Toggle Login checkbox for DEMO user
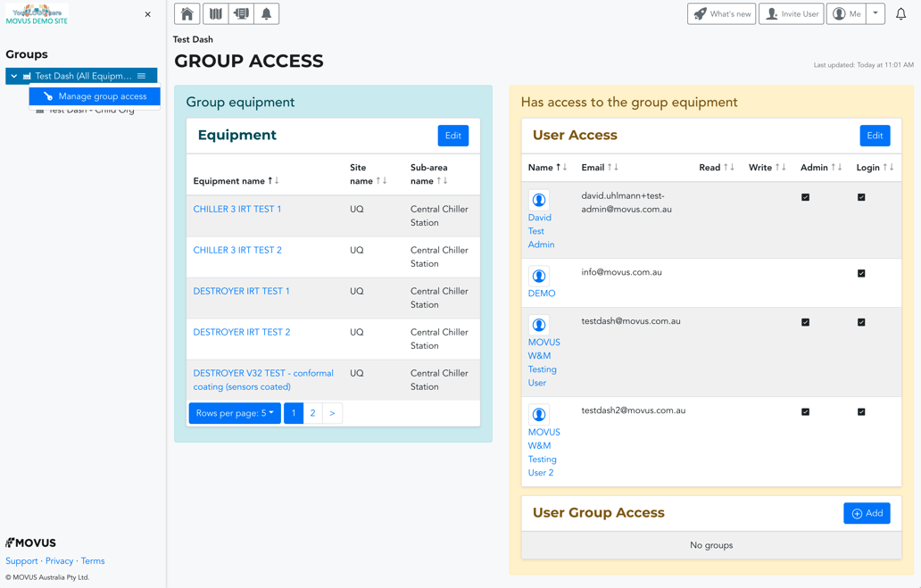 (x=861, y=273)
